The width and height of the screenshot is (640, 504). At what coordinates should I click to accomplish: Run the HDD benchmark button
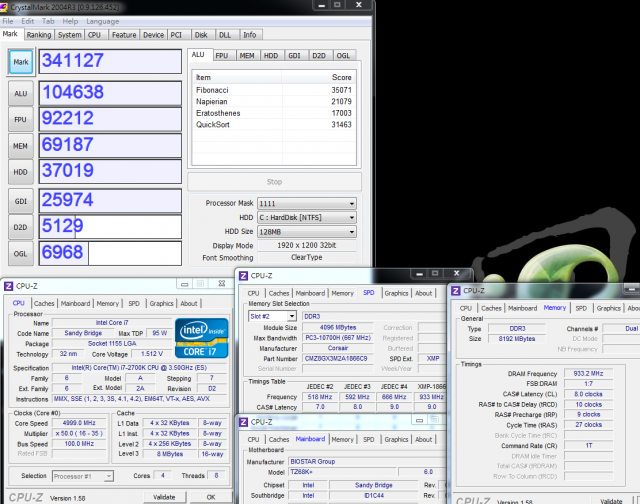pos(21,172)
